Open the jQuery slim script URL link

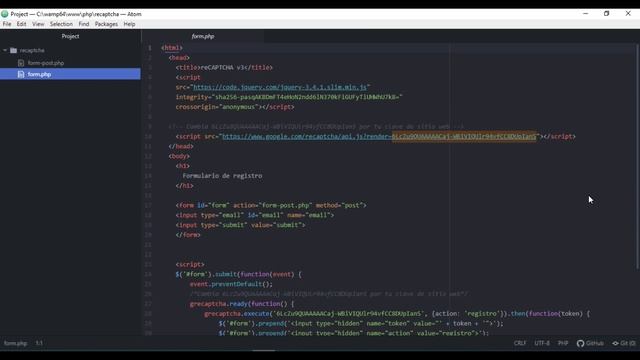[280, 87]
